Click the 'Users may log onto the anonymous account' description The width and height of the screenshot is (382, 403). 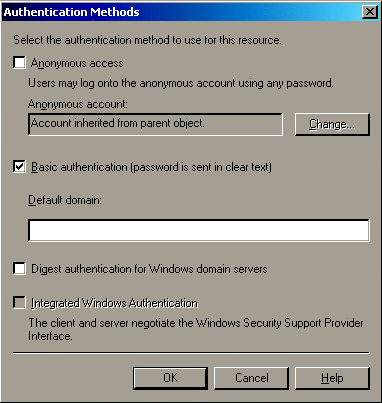[x=181, y=83]
